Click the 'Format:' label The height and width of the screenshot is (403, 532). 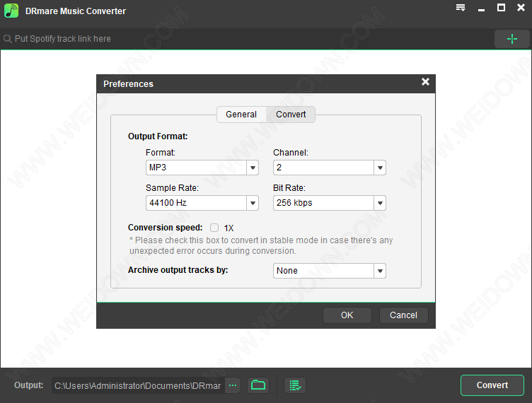click(x=161, y=153)
